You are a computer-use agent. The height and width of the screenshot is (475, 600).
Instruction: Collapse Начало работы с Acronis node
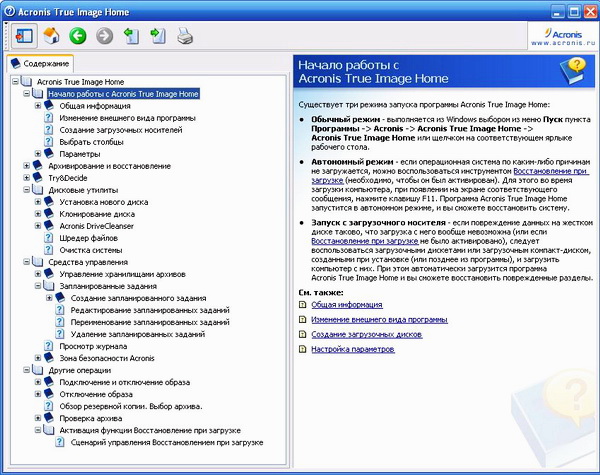26,93
